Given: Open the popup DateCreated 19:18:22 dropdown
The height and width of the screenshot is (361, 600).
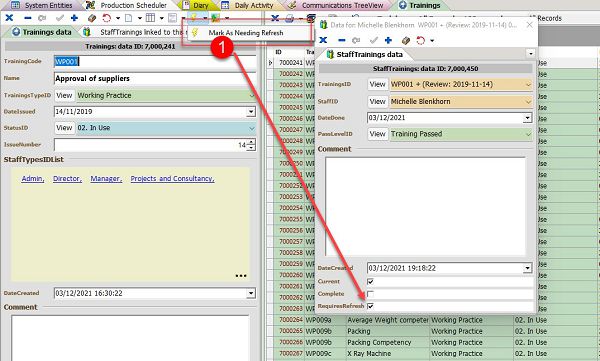Looking at the screenshot, I should pos(528,268).
